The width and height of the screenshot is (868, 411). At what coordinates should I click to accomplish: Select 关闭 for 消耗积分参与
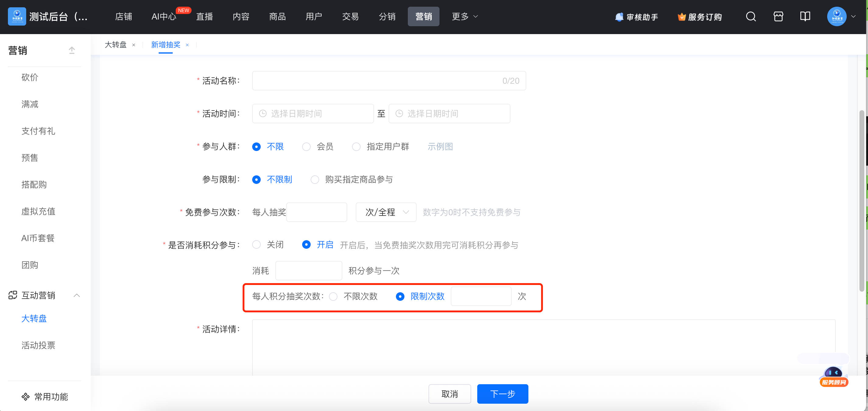pyautogui.click(x=256, y=244)
